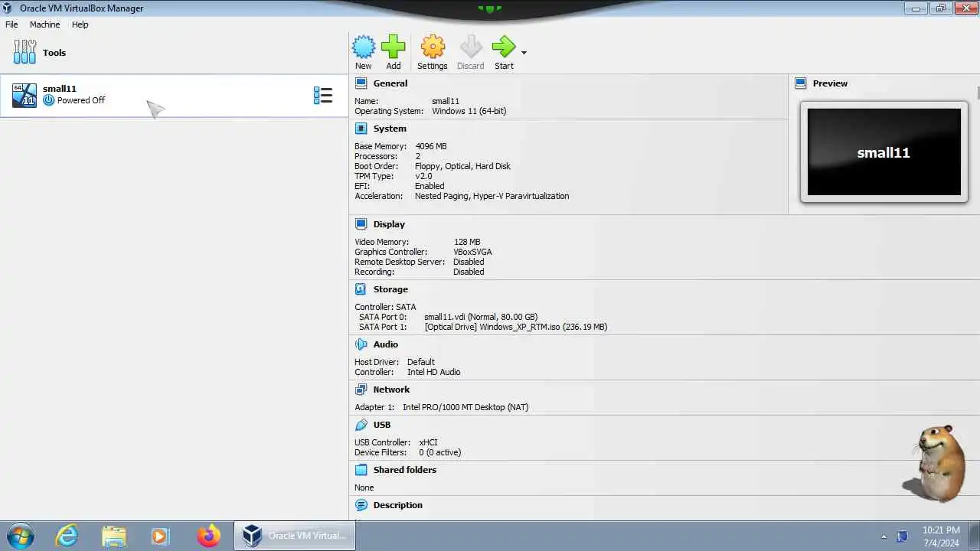Open Windows Media Player from taskbar
The height and width of the screenshot is (551, 980).
tap(159, 536)
